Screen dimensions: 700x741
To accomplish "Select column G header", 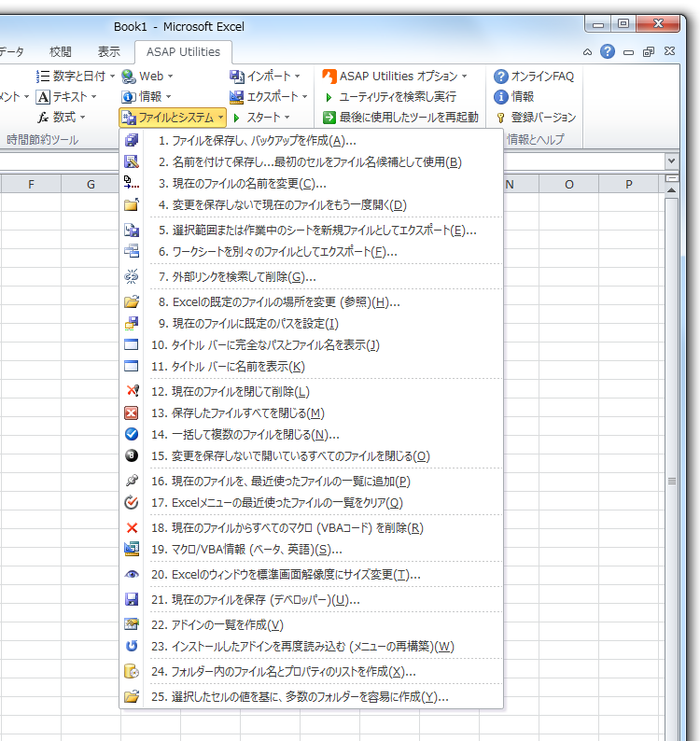I will click(91, 184).
